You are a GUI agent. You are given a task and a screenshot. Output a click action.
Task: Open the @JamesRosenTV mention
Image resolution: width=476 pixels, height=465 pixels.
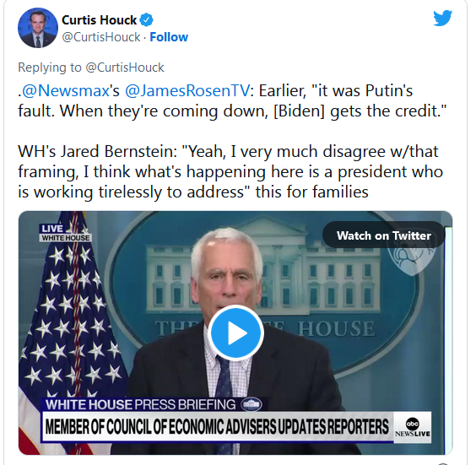[187, 90]
